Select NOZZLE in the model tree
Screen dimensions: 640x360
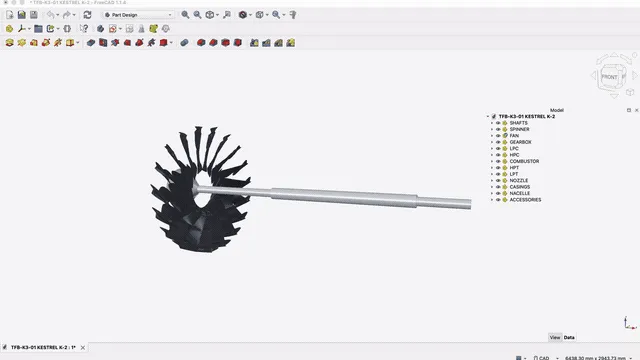tap(519, 180)
